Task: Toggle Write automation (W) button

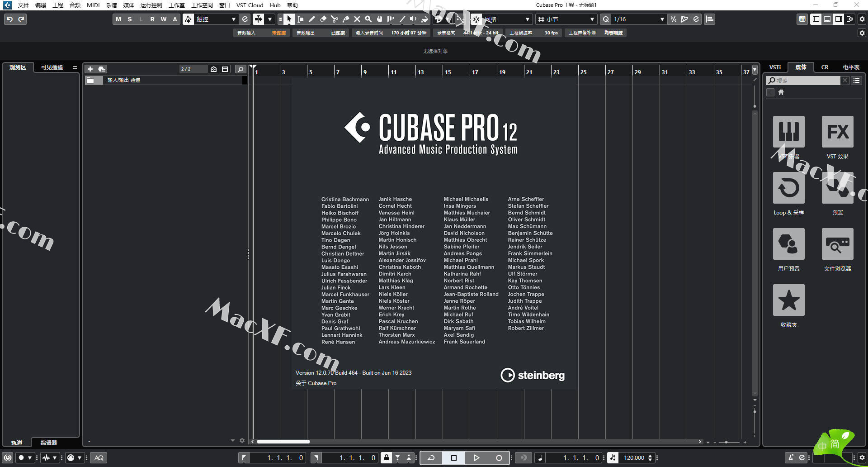Action: [164, 19]
